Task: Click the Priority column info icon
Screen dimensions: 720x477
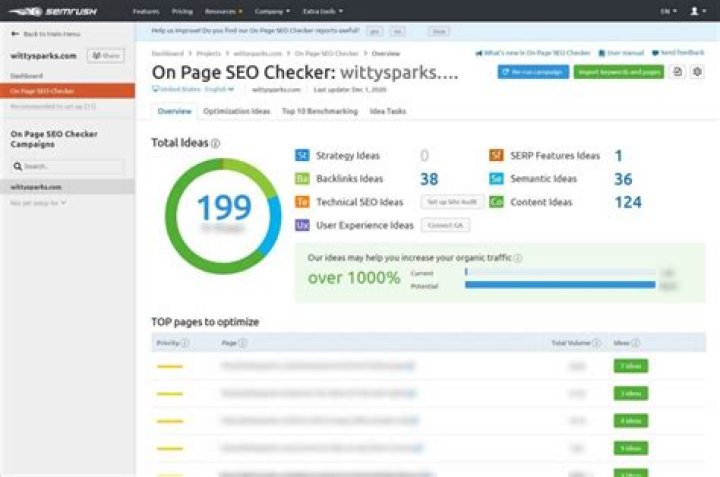Action: pyautogui.click(x=185, y=343)
